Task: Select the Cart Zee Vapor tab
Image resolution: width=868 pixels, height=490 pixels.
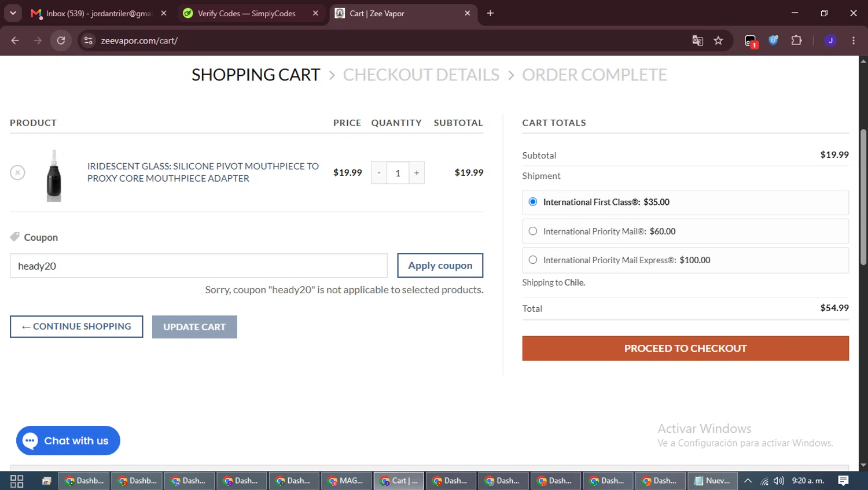Action: click(399, 13)
